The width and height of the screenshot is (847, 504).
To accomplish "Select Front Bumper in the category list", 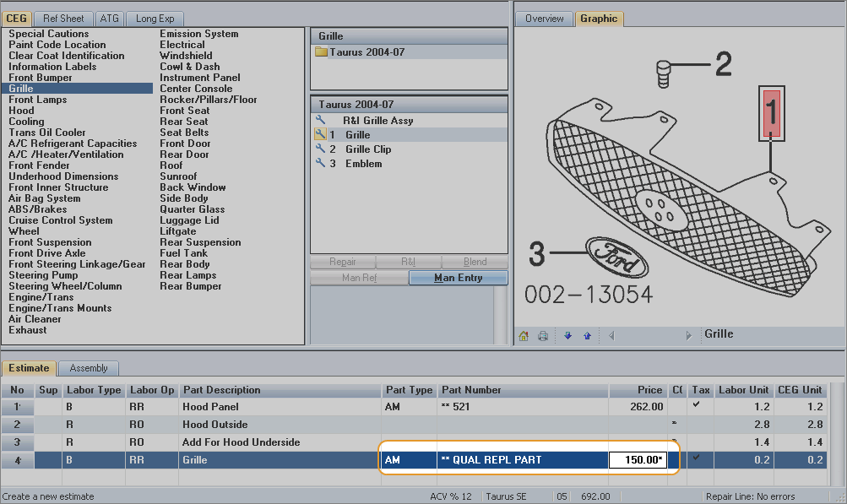I will coord(41,78).
